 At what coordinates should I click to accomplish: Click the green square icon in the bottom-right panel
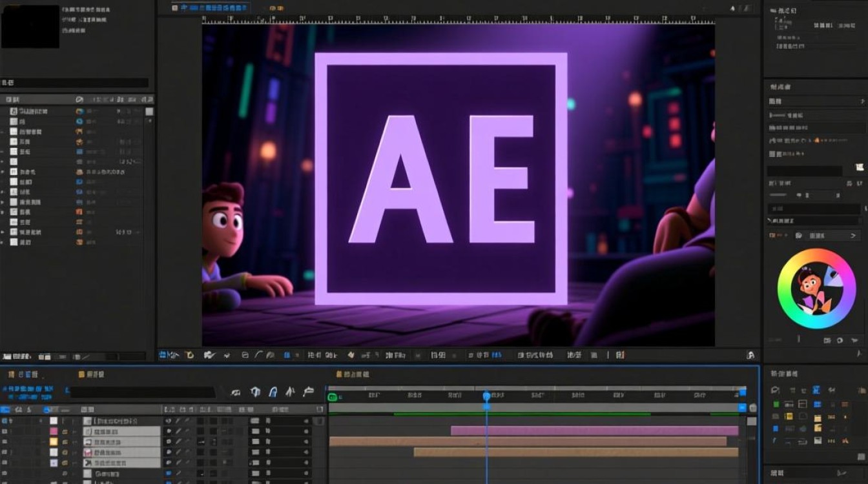pos(776,405)
